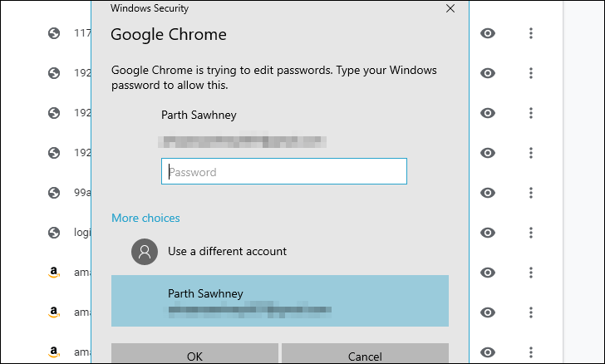The width and height of the screenshot is (605, 364).
Task: Open three-dot menu for the logi entry
Action: pos(531,233)
